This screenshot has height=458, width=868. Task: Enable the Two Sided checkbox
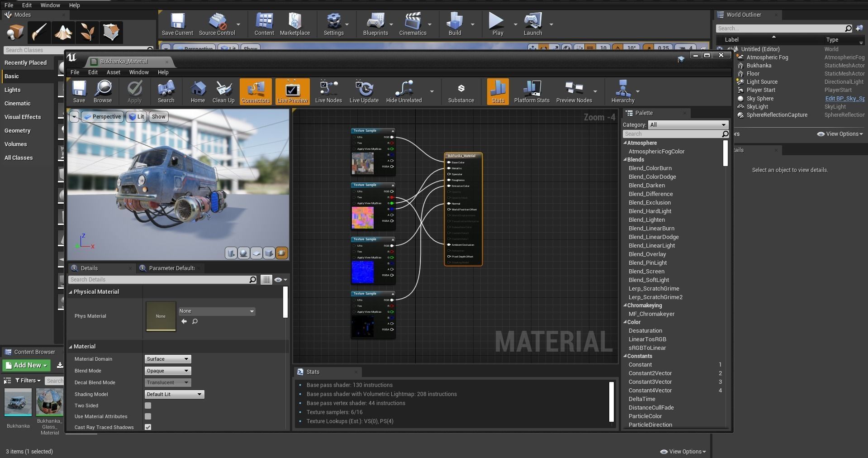point(148,406)
